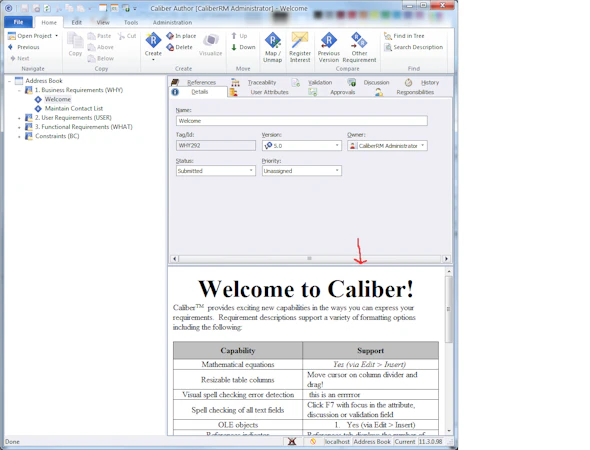Compare with Other Requirement

click(x=359, y=47)
